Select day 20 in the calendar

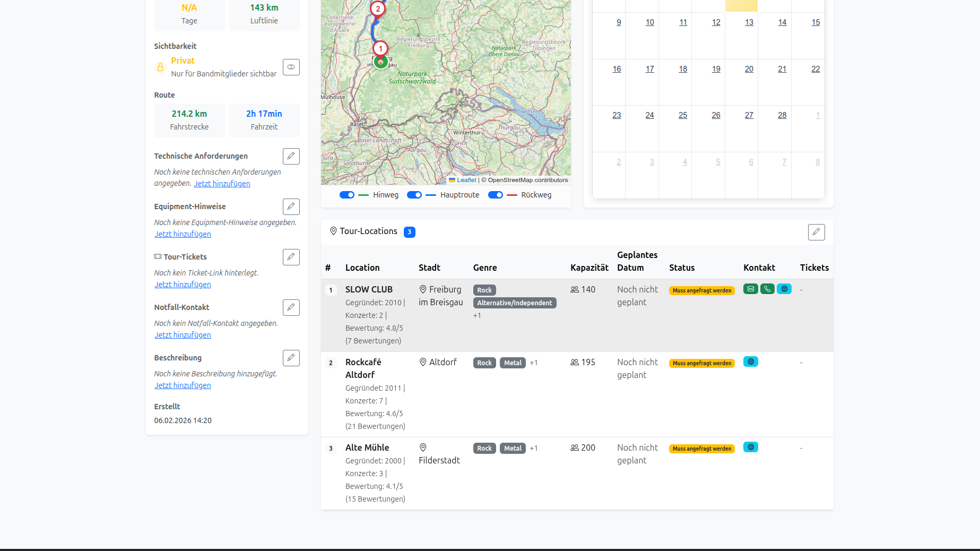click(x=749, y=69)
